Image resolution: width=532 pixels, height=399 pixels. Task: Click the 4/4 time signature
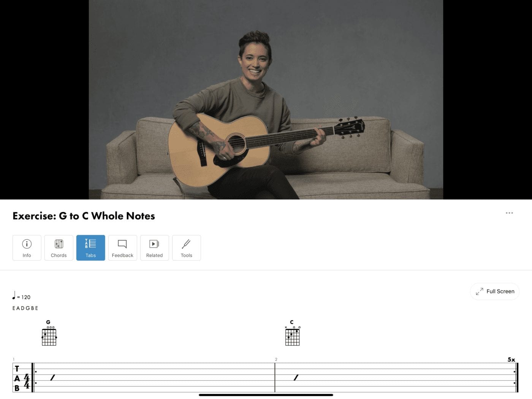coord(27,381)
